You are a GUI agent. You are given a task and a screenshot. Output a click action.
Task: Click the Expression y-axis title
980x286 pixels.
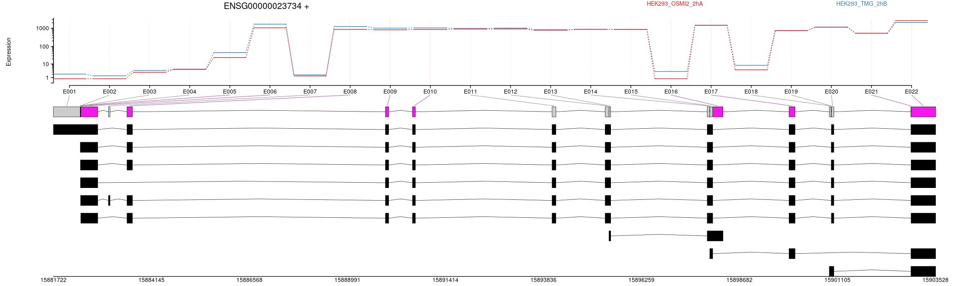click(9, 52)
